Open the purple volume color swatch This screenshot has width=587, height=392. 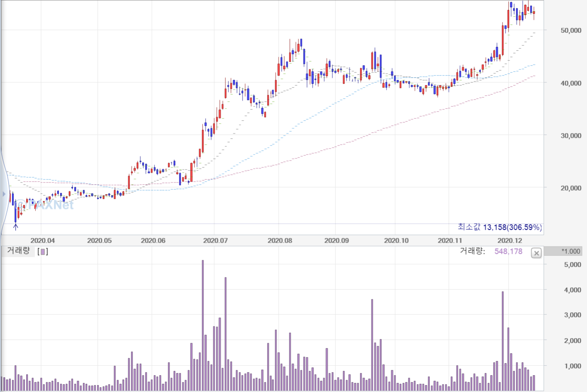click(x=43, y=252)
